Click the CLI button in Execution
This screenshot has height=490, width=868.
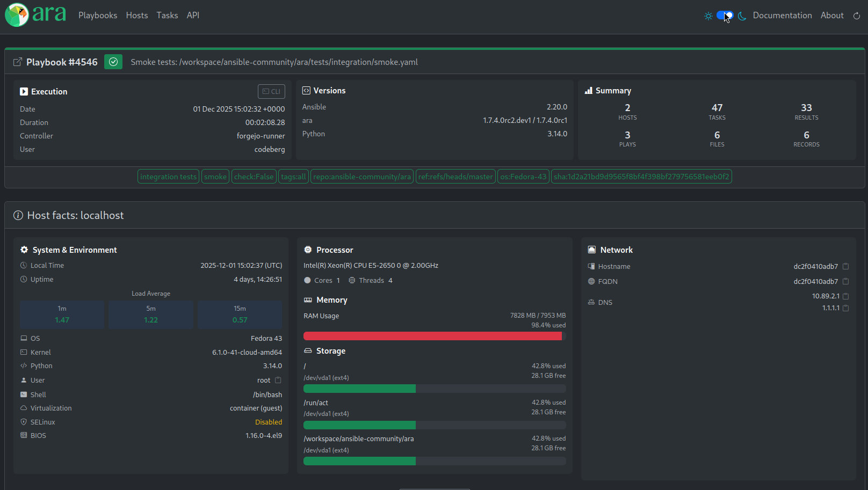[271, 91]
